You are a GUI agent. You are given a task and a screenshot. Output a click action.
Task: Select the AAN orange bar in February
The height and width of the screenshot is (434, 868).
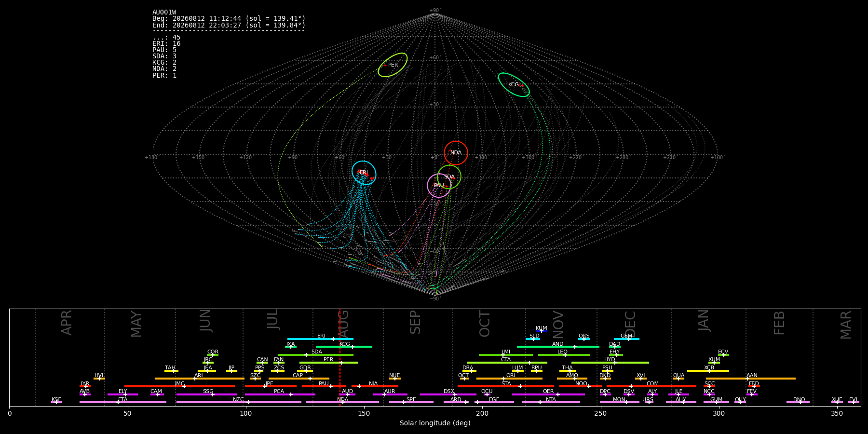pyautogui.click(x=751, y=379)
